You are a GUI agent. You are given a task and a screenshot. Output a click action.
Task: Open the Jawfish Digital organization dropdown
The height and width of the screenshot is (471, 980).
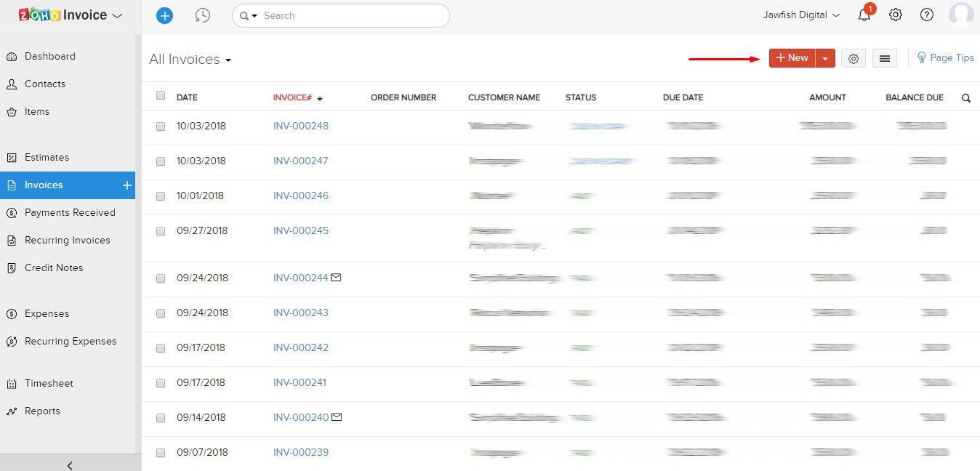(800, 14)
